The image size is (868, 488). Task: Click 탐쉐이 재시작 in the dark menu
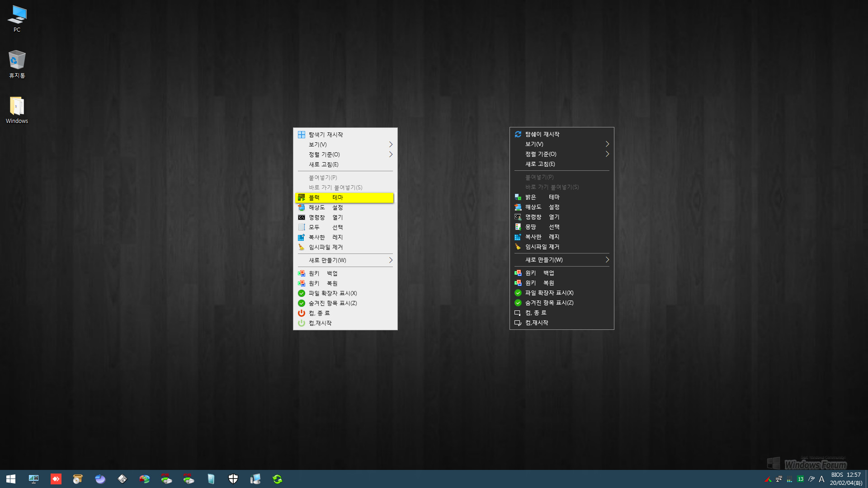tap(561, 134)
